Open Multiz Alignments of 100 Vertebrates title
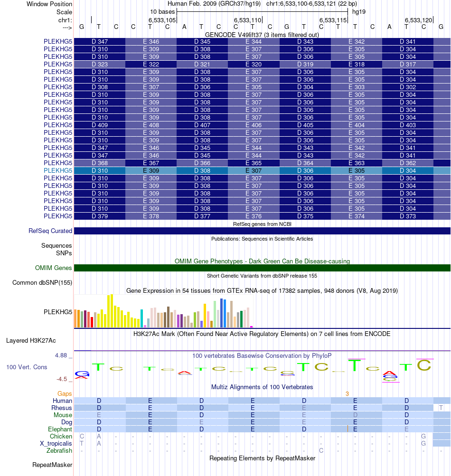The height and width of the screenshot is (476, 451). coord(262,387)
